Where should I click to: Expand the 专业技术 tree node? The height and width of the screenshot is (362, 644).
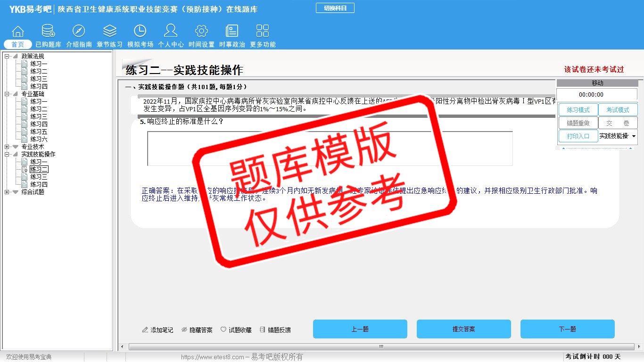point(7,147)
